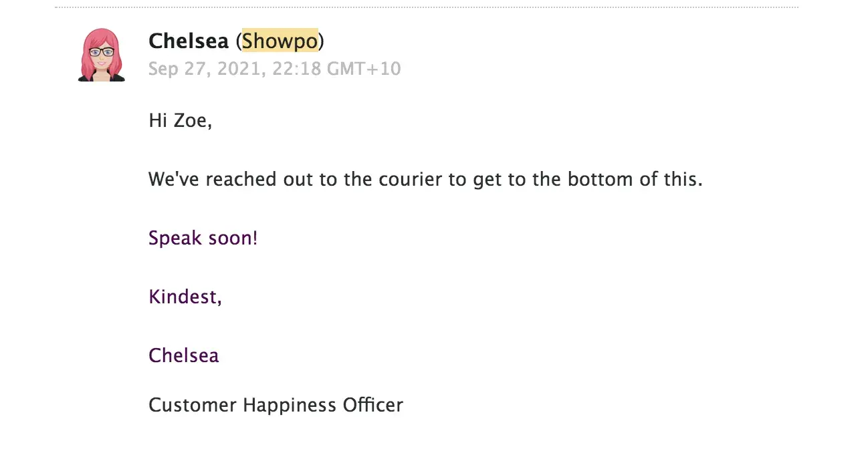Click the purple 'Kindest,' sign-off

coord(185,297)
